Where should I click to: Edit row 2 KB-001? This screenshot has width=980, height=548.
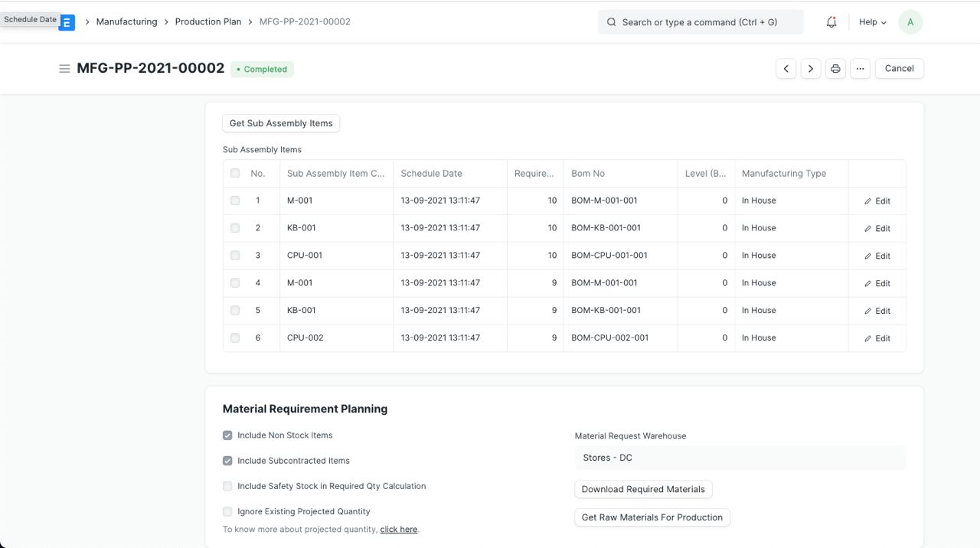[877, 229]
